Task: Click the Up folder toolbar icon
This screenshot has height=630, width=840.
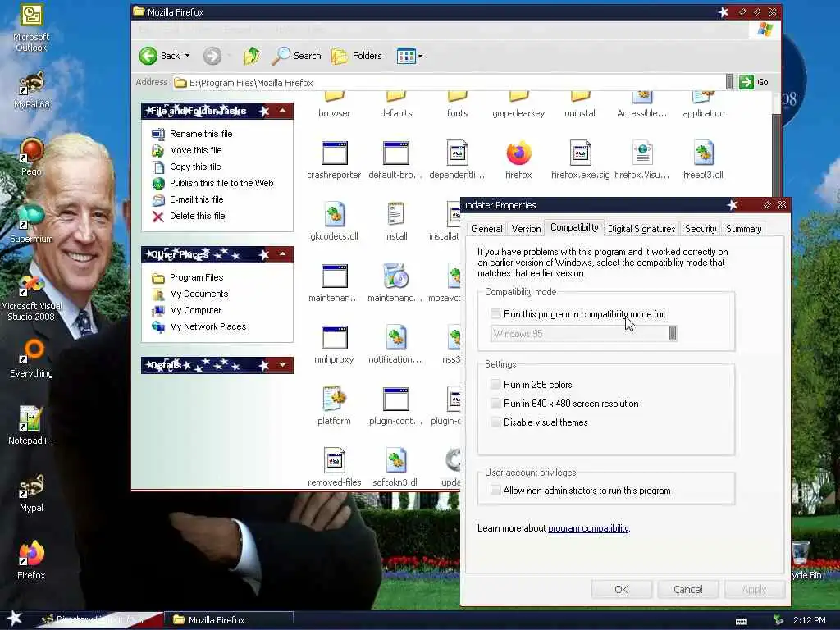Action: pos(251,56)
